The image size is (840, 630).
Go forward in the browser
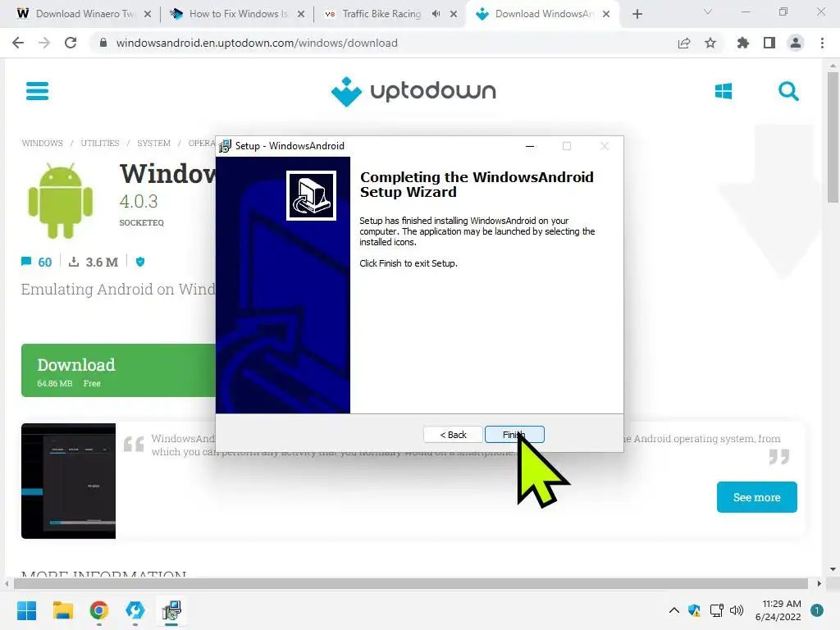click(44, 43)
